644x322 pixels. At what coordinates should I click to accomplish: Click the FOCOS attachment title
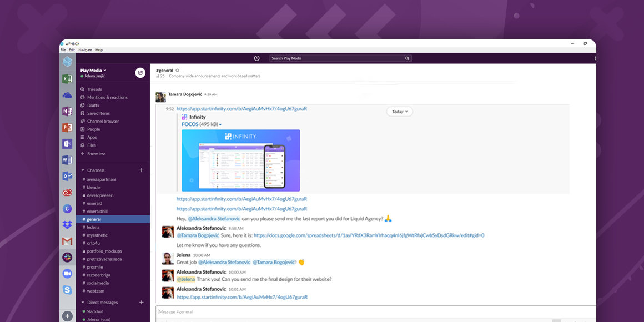190,124
